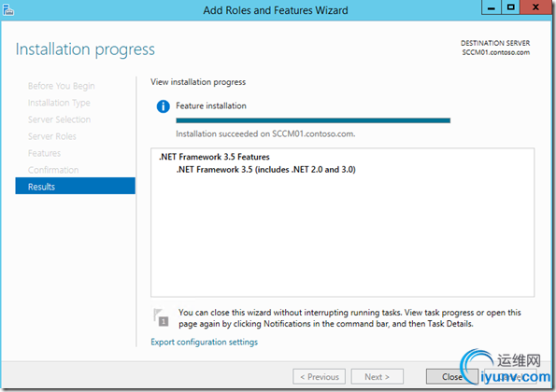This screenshot has height=392, width=556.
Task: Click the Close button at the bottom
Action: pos(451,377)
